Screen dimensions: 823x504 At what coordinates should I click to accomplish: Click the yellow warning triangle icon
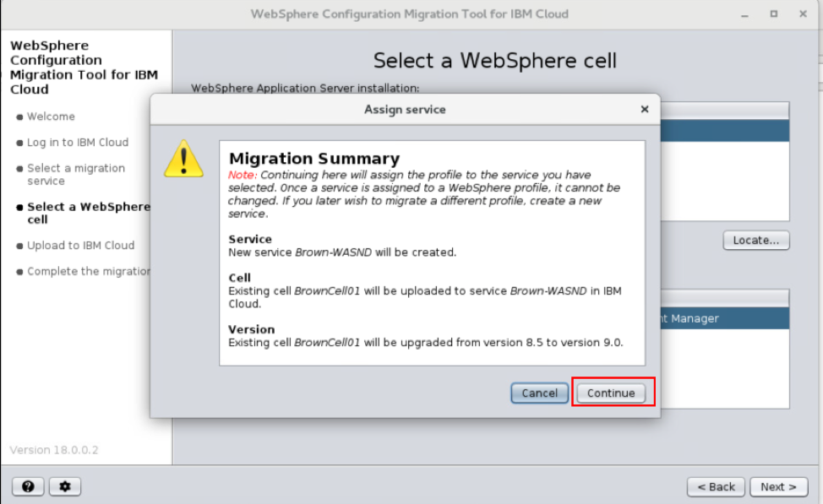pos(183,160)
